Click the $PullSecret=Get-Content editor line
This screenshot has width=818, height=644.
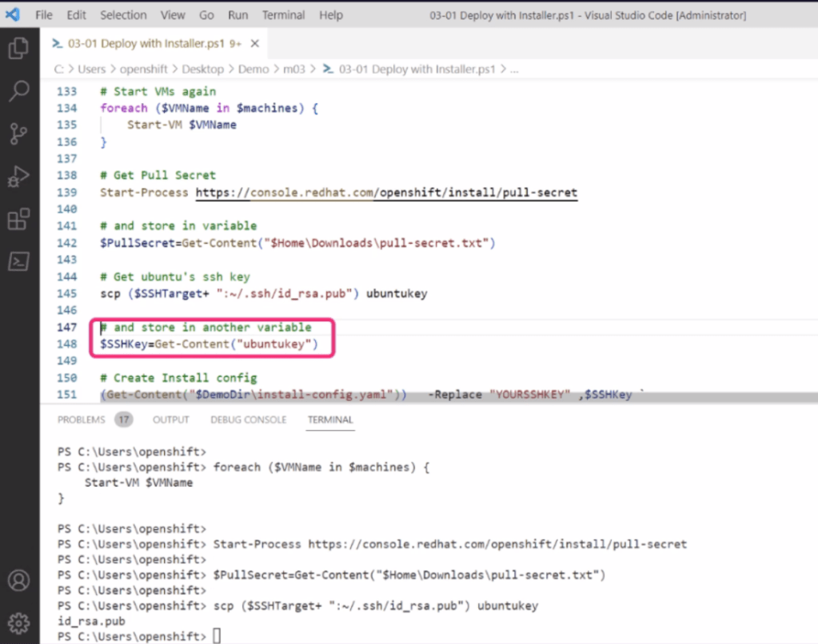coord(297,243)
